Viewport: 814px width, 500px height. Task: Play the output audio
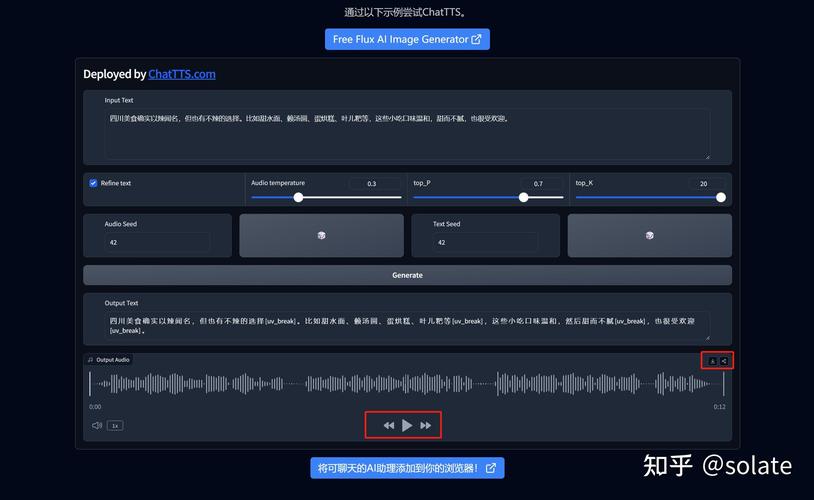[x=407, y=425]
